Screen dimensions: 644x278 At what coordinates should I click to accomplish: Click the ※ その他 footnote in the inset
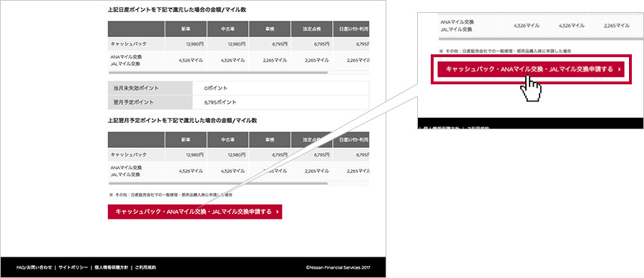(x=505, y=51)
